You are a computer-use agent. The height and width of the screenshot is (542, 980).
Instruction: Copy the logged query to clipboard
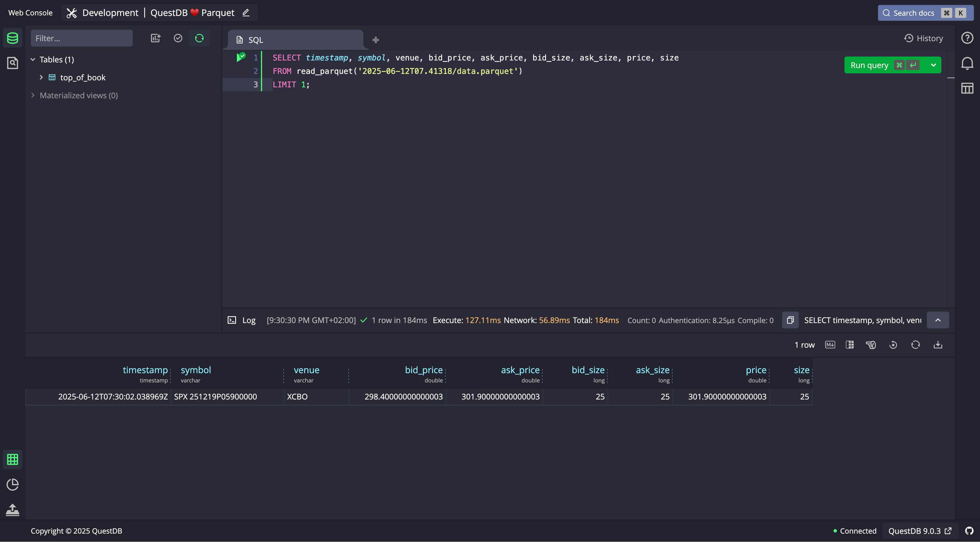tap(790, 320)
